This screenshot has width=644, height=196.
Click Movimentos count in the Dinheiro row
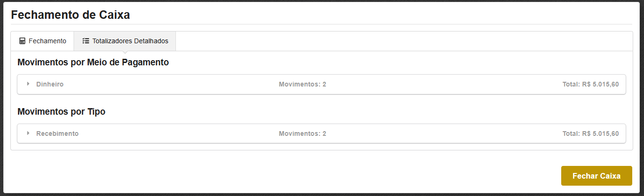(x=302, y=84)
